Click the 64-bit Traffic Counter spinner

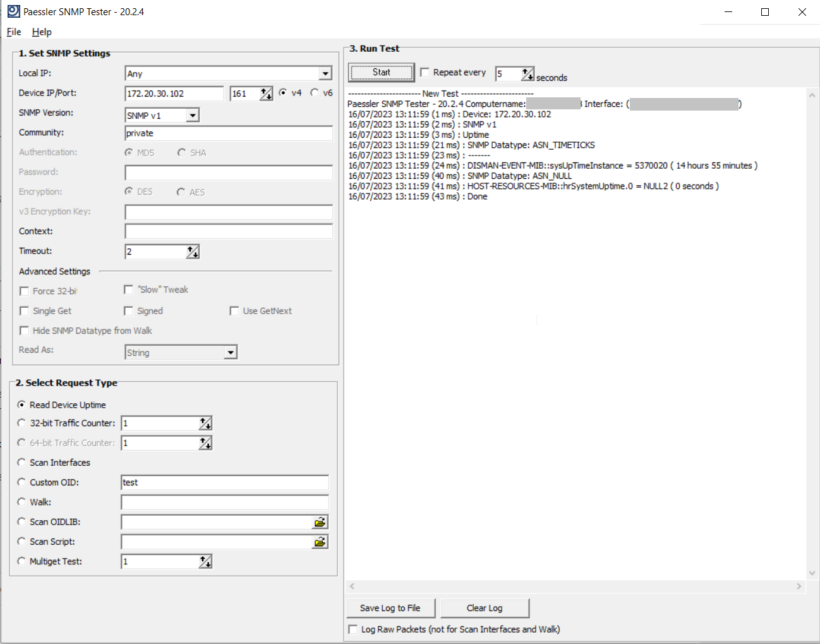205,443
